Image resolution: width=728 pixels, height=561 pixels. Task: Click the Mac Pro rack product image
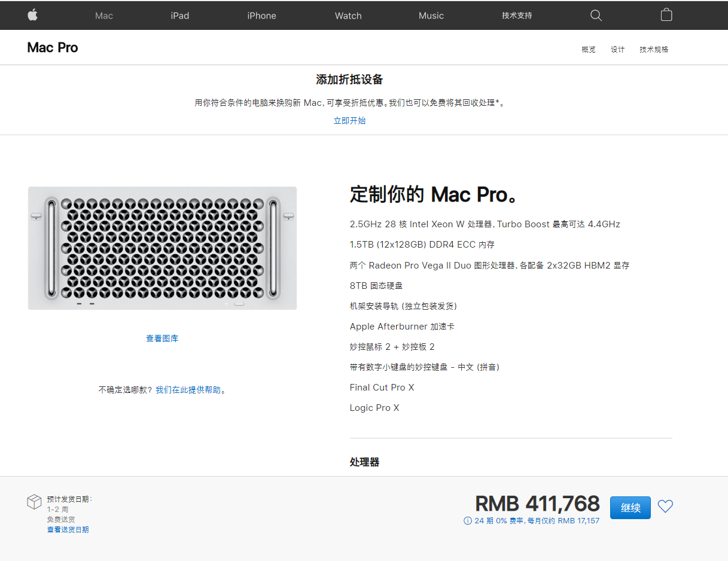click(162, 248)
